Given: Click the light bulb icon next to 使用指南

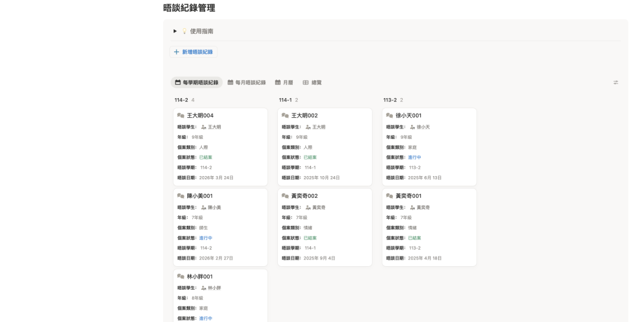Looking at the screenshot, I should click(x=183, y=31).
